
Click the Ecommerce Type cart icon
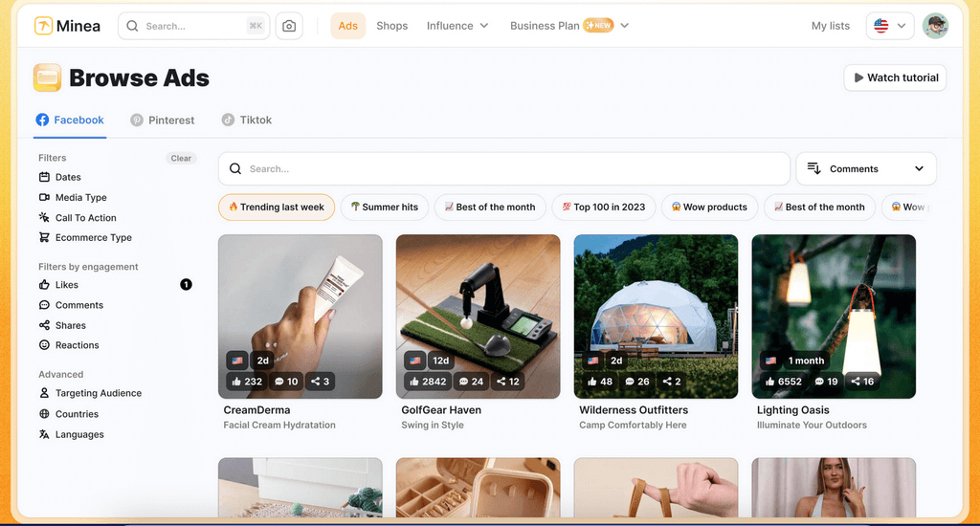[44, 237]
